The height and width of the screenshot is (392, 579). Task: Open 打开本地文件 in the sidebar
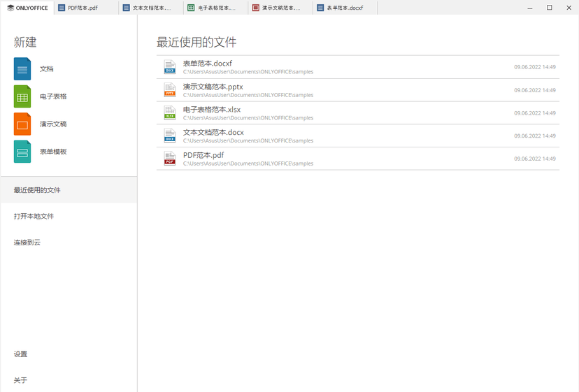coord(69,216)
